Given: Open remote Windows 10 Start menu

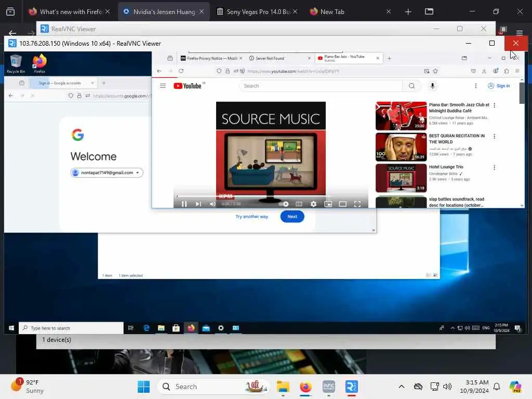Looking at the screenshot, I should pyautogui.click(x=11, y=328).
